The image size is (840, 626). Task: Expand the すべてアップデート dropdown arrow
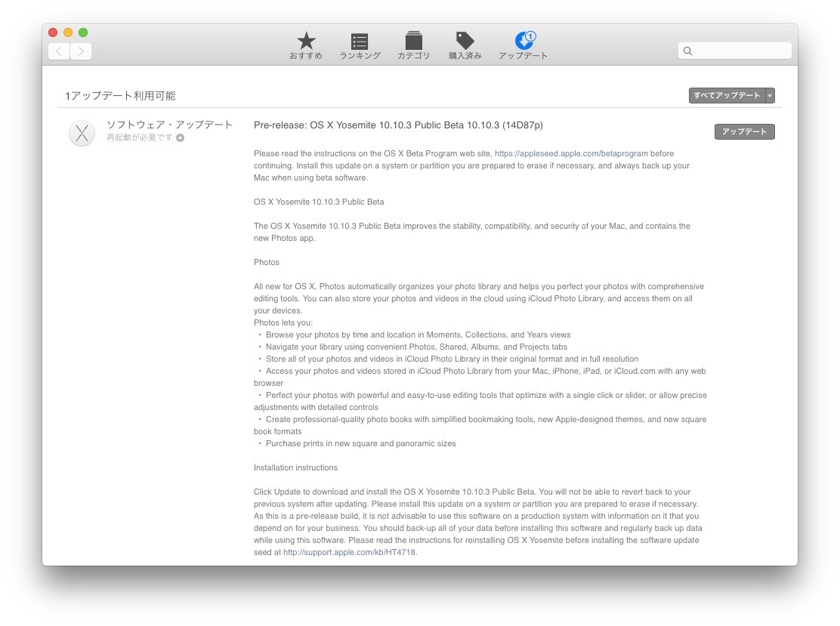(x=770, y=95)
